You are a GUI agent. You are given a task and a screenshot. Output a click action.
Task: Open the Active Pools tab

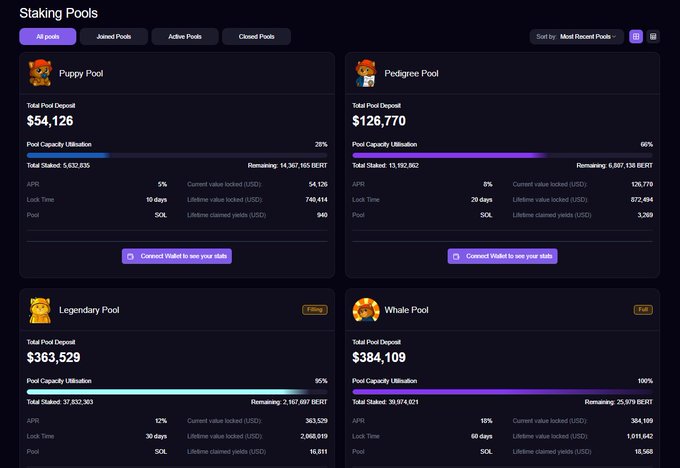click(185, 36)
